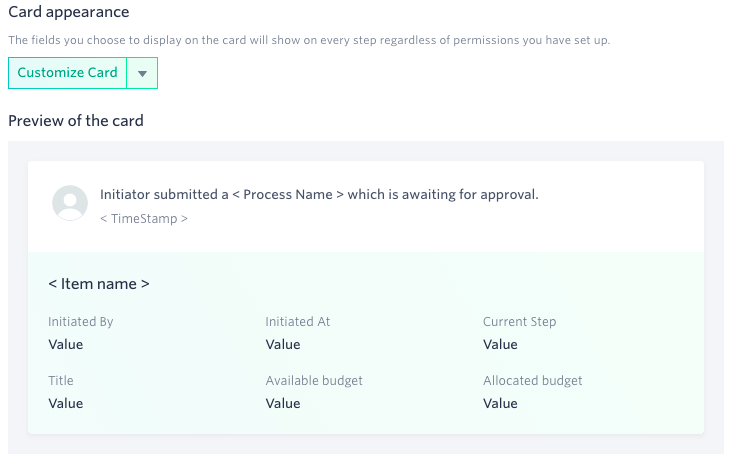Click the Title field label

pos(61,380)
